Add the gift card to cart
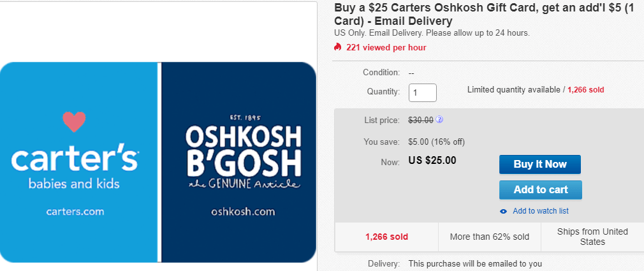Screen dimensions: 644x271 pyautogui.click(x=541, y=190)
